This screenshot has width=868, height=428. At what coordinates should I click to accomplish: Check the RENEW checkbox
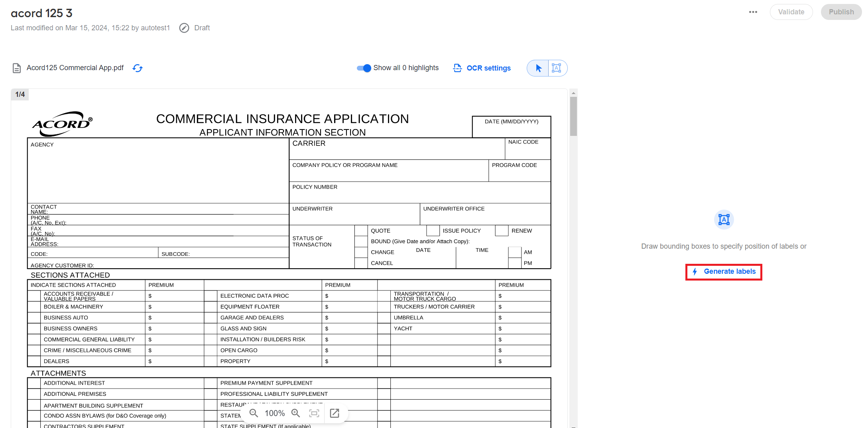(x=502, y=231)
